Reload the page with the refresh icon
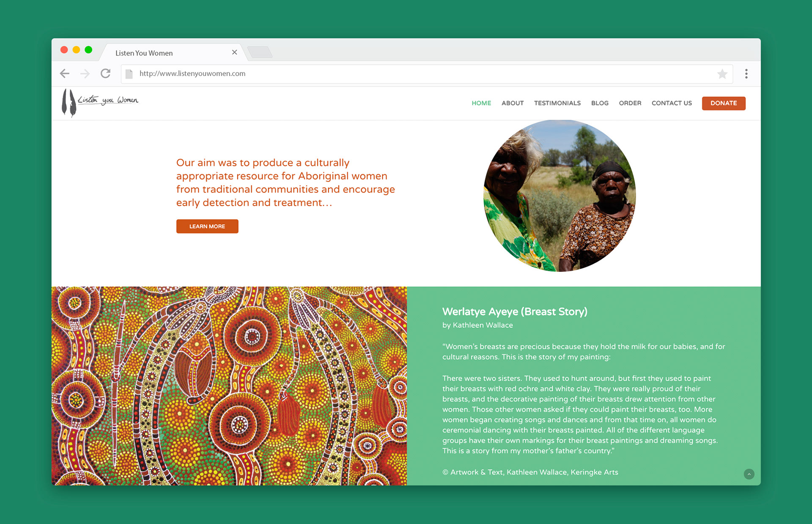The width and height of the screenshot is (812, 524). tap(106, 73)
